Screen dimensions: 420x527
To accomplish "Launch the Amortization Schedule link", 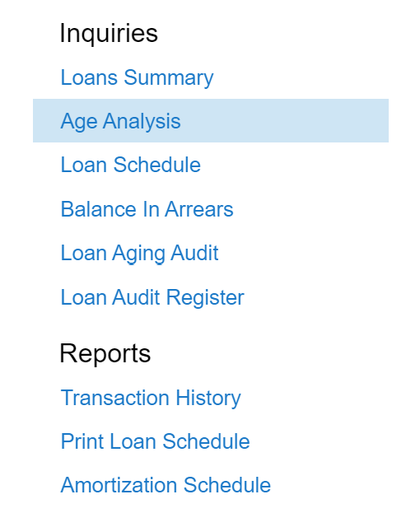I will [x=166, y=485].
